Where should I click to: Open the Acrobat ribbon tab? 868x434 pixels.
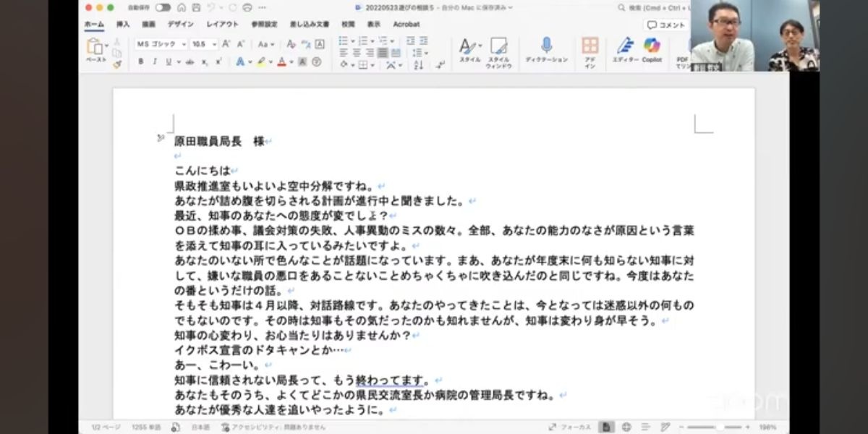click(406, 24)
